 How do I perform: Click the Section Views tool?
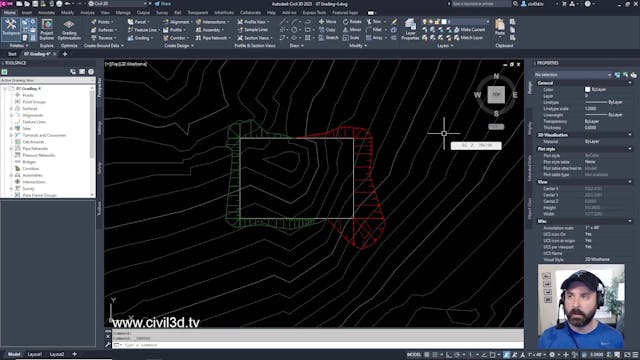coord(254,38)
